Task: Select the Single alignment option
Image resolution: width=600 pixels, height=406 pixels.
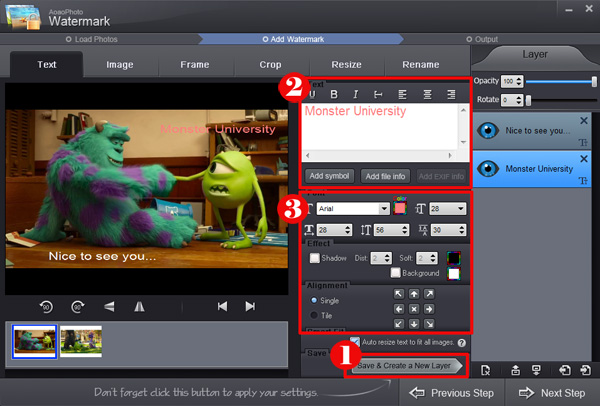Action: click(314, 300)
